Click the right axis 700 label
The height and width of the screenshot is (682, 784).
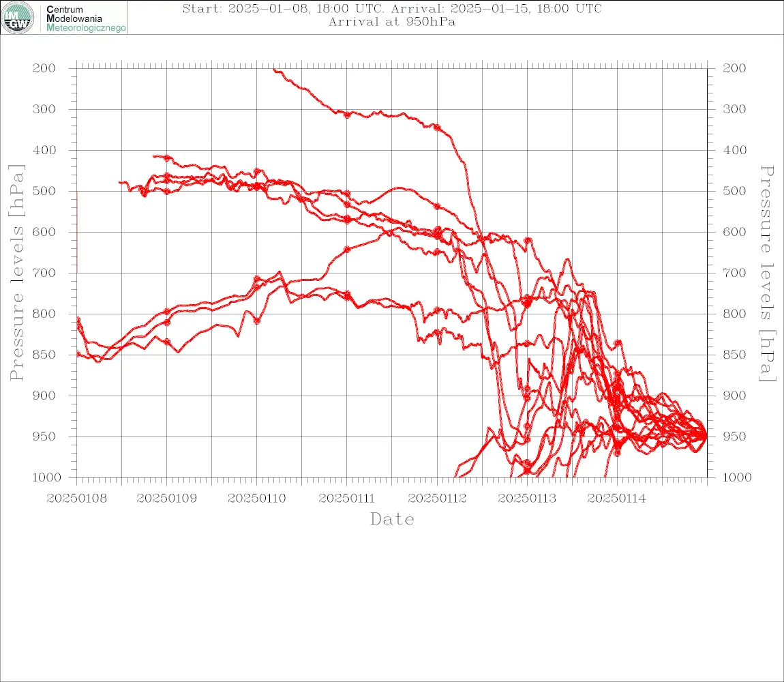coord(734,273)
